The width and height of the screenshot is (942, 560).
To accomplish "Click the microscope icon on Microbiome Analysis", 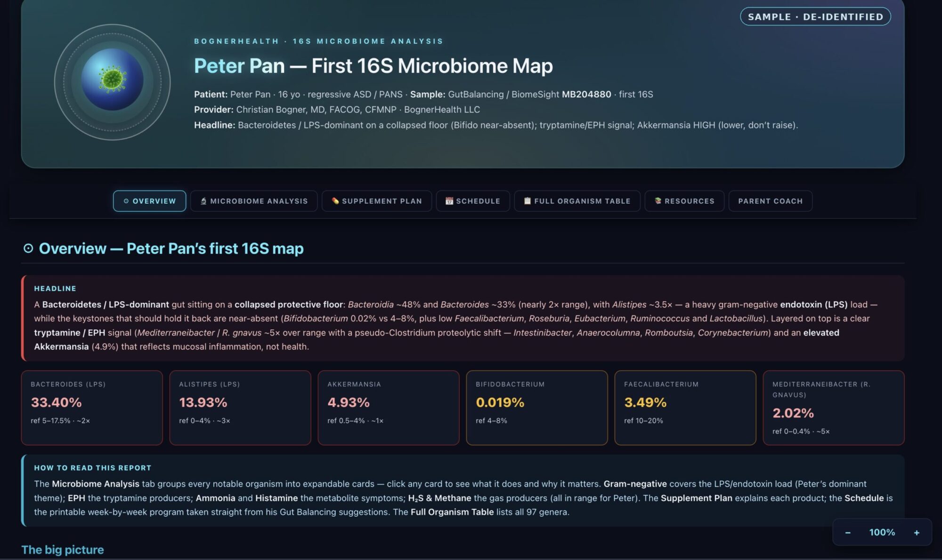I will (x=203, y=201).
